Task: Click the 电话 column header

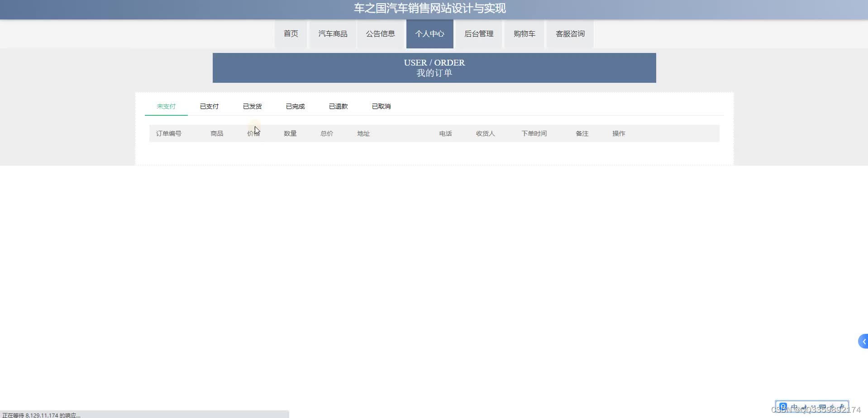Action: [x=445, y=133]
